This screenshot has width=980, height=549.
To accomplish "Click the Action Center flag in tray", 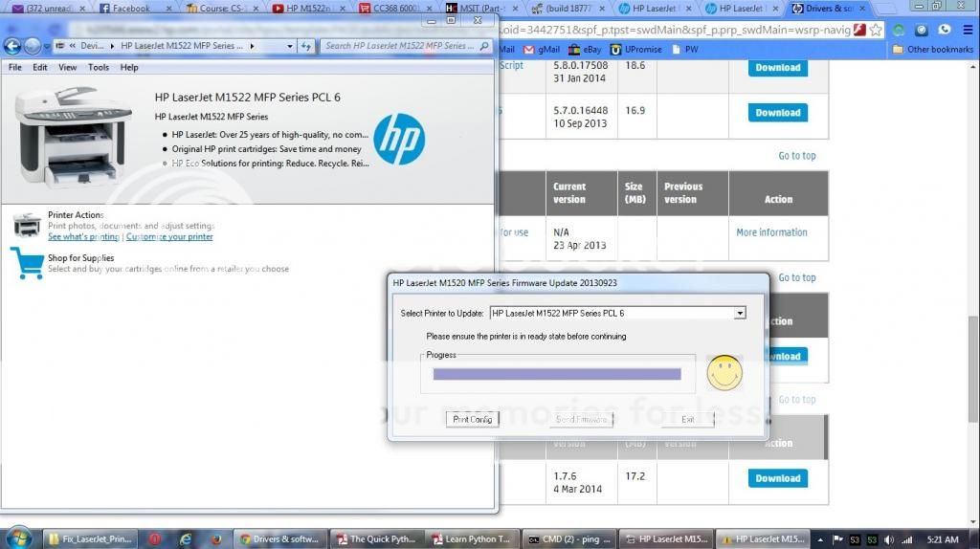I will pyautogui.click(x=838, y=539).
